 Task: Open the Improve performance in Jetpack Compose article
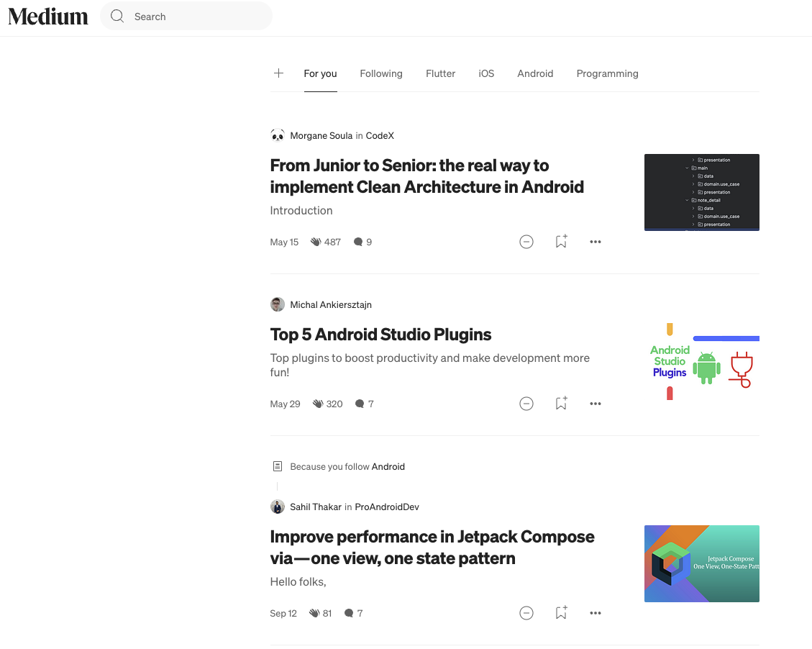click(432, 548)
